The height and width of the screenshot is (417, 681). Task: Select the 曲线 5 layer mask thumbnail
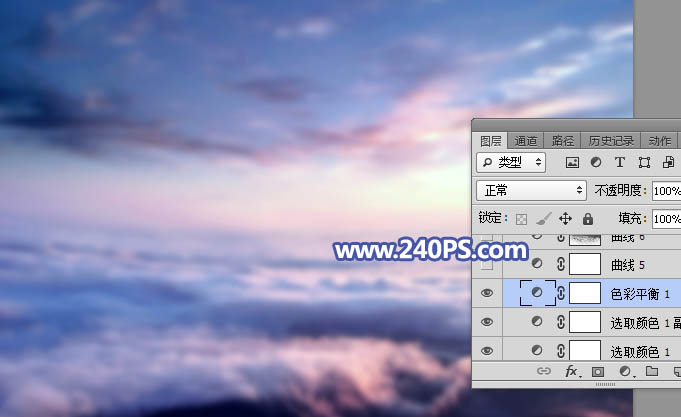(585, 264)
